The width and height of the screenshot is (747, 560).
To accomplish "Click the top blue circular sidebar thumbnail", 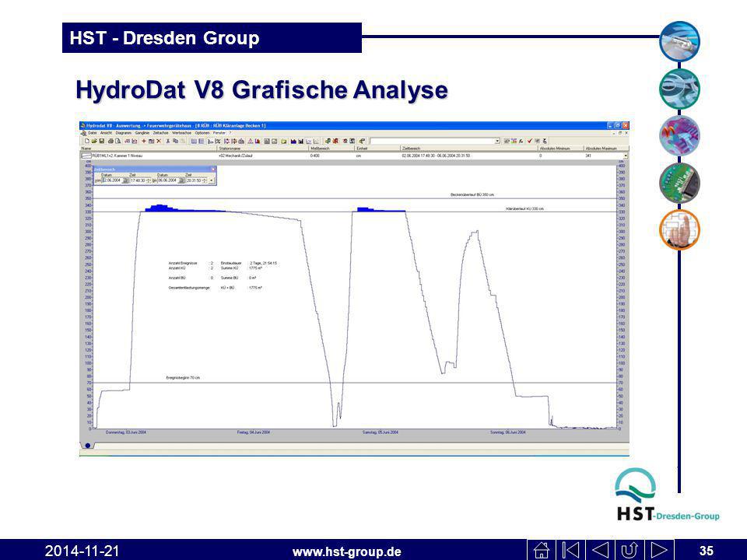I will click(679, 41).
